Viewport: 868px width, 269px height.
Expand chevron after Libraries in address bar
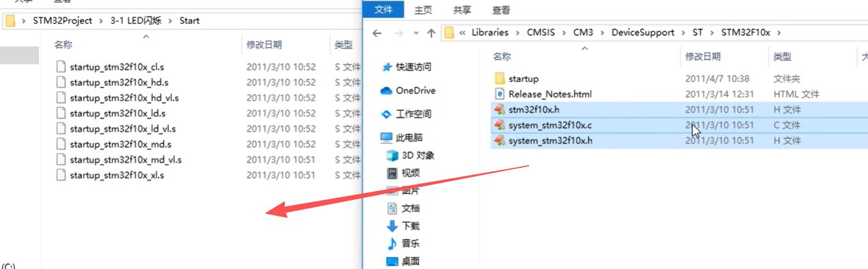tap(517, 32)
